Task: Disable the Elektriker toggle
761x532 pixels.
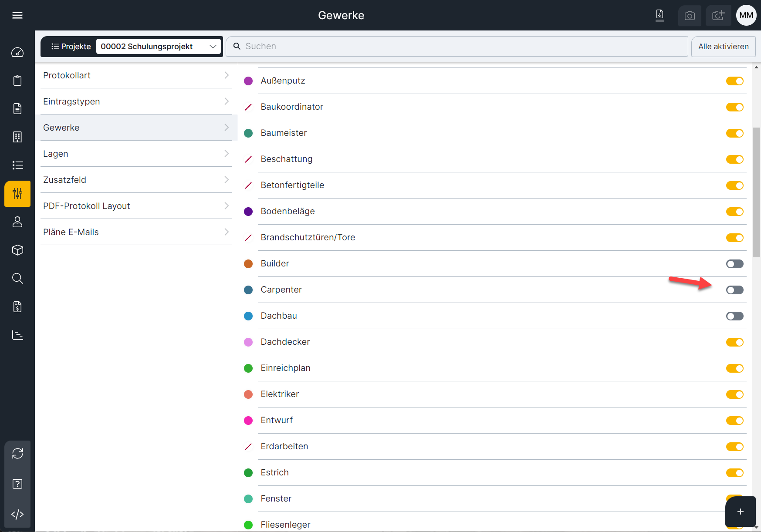Action: 735,394
